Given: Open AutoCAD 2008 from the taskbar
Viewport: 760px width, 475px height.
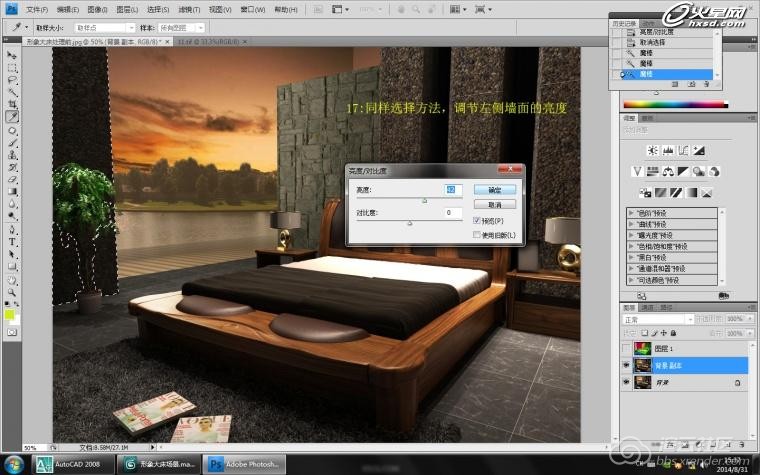Looking at the screenshot, I should click(73, 464).
